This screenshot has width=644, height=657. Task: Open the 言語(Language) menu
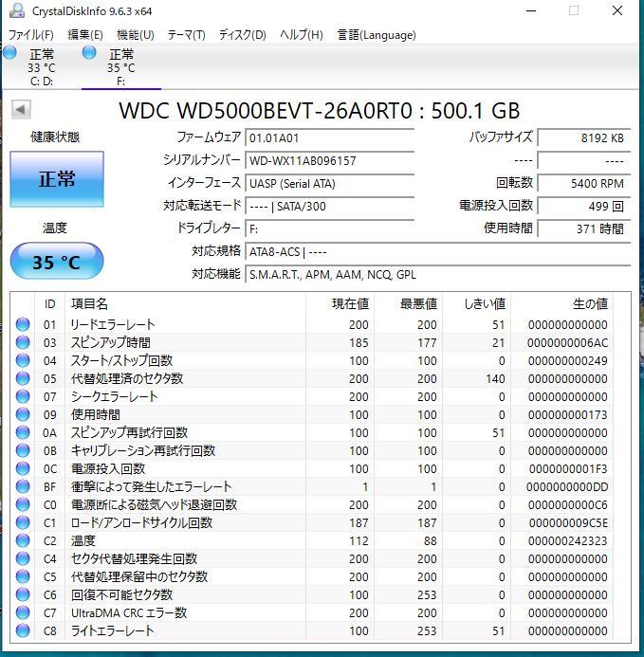pos(377,35)
